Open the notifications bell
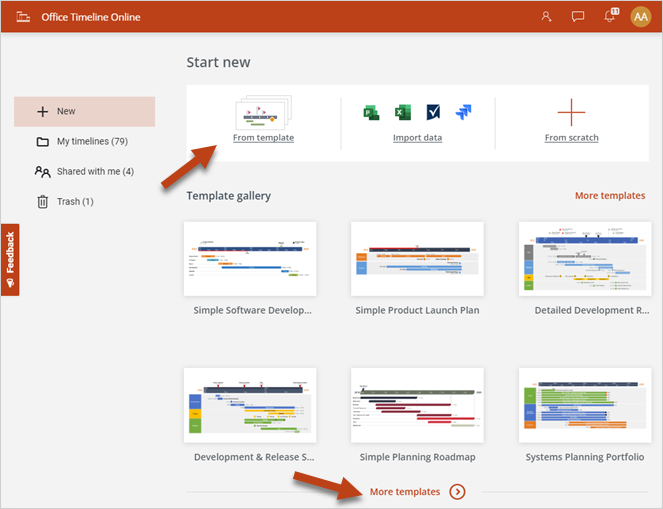Screen dimensions: 663x509 (610, 17)
